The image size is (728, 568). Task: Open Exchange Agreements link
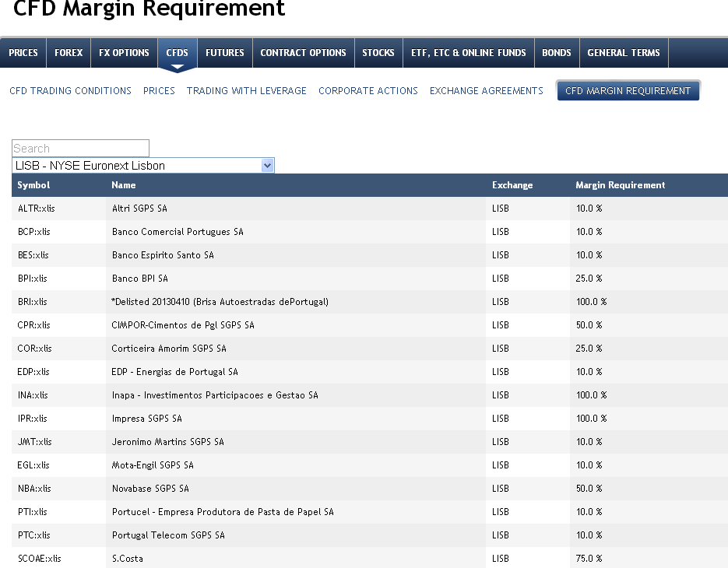point(487,91)
